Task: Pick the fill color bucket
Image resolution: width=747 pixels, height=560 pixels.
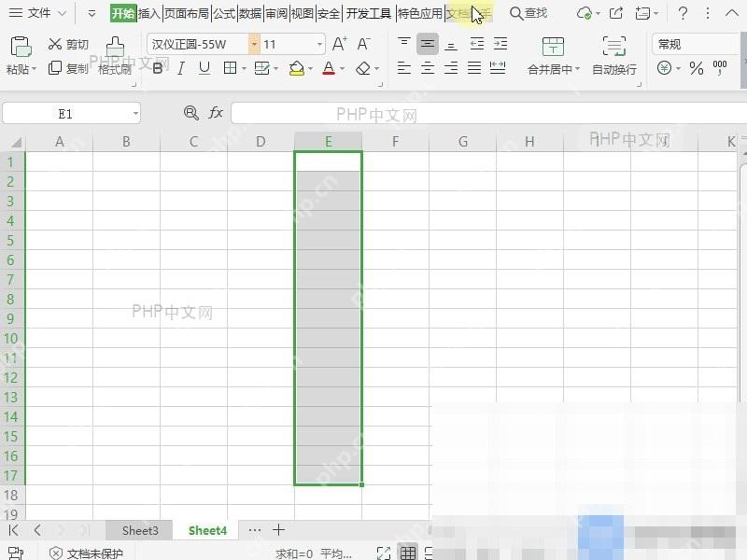Action: click(x=297, y=68)
